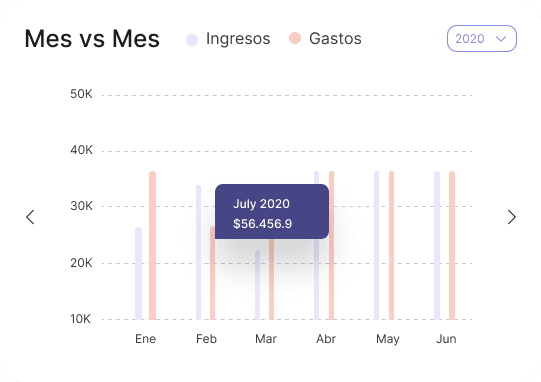This screenshot has height=382, width=541.
Task: Click the Jun month axis label
Action: coord(446,339)
